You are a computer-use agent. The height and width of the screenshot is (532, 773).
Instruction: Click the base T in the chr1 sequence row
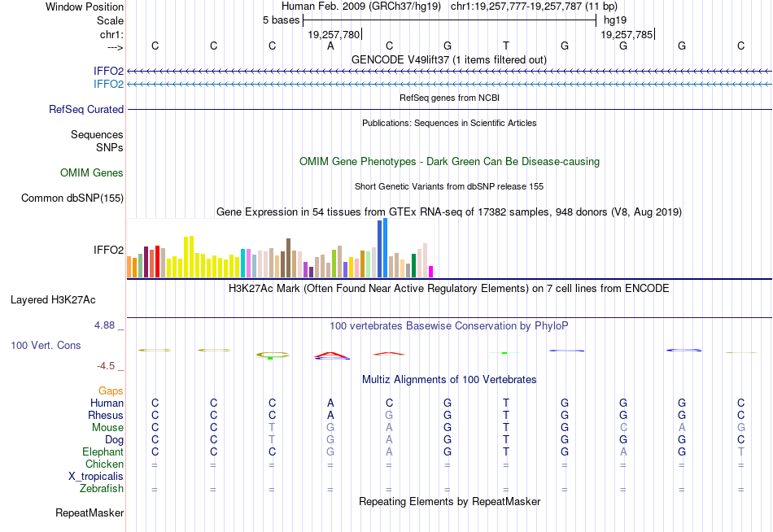506,46
